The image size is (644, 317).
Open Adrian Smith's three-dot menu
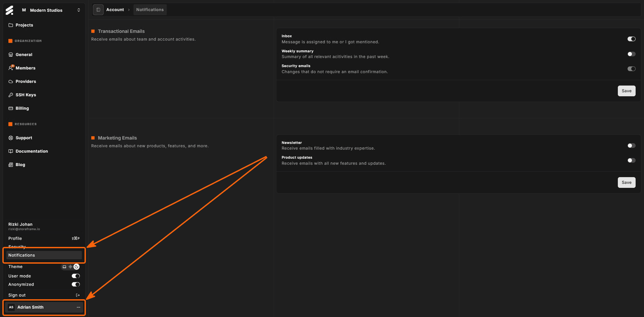78,307
